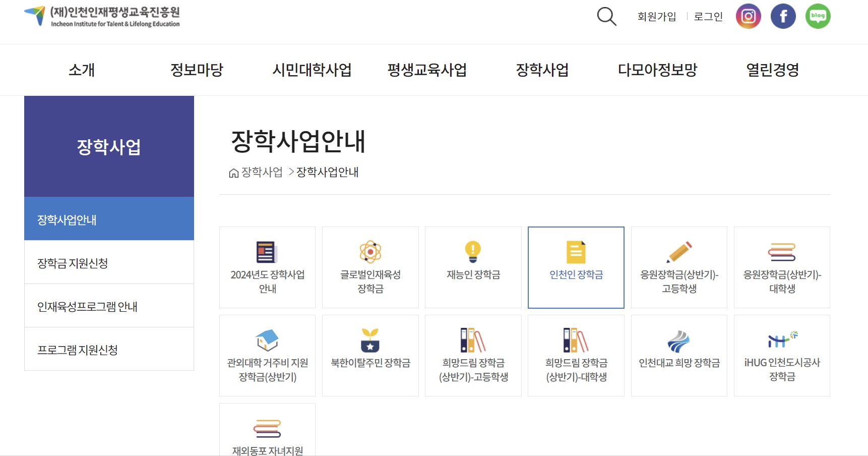Viewport: 868px width, 456px height.
Task: Open the 평생교육사업 navigation menu
Action: click(428, 70)
